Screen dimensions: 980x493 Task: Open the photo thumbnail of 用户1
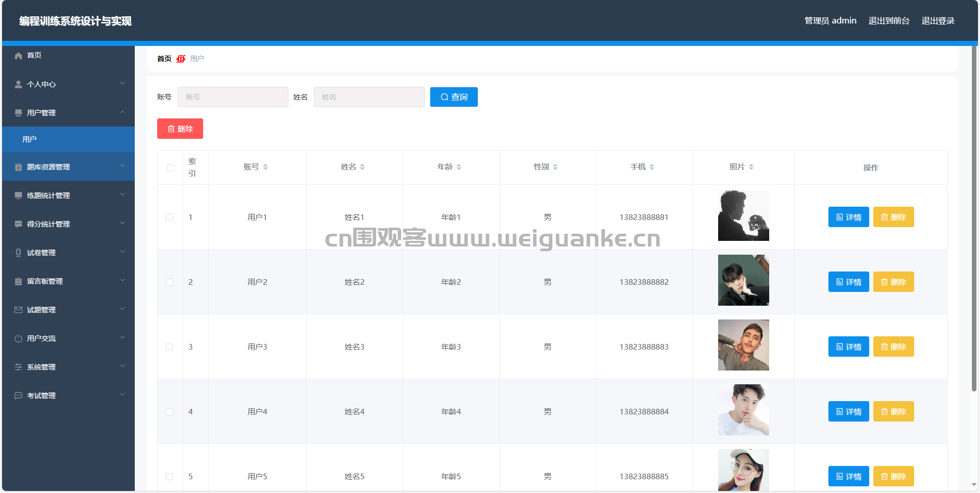click(743, 215)
